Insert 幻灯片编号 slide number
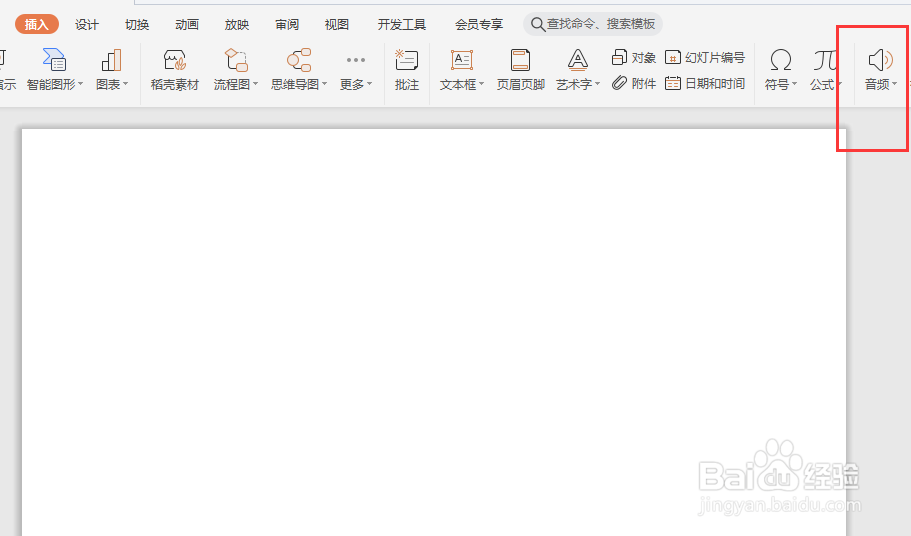Viewport: 911px width, 536px height. [705, 57]
